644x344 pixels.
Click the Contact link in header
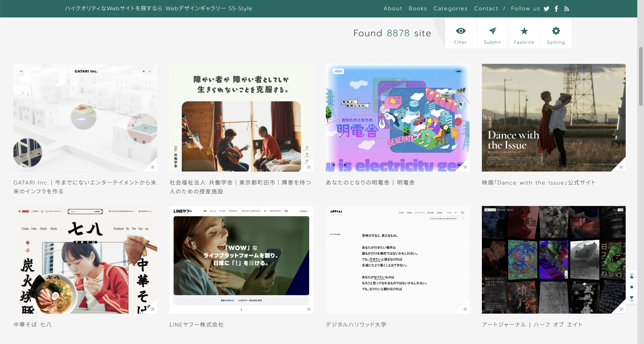tap(486, 8)
